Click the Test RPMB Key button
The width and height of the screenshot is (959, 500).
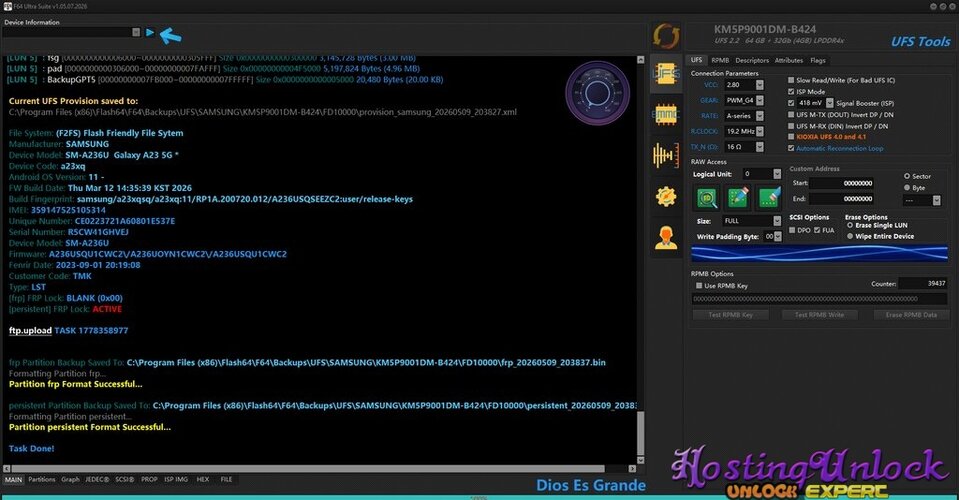[730, 315]
